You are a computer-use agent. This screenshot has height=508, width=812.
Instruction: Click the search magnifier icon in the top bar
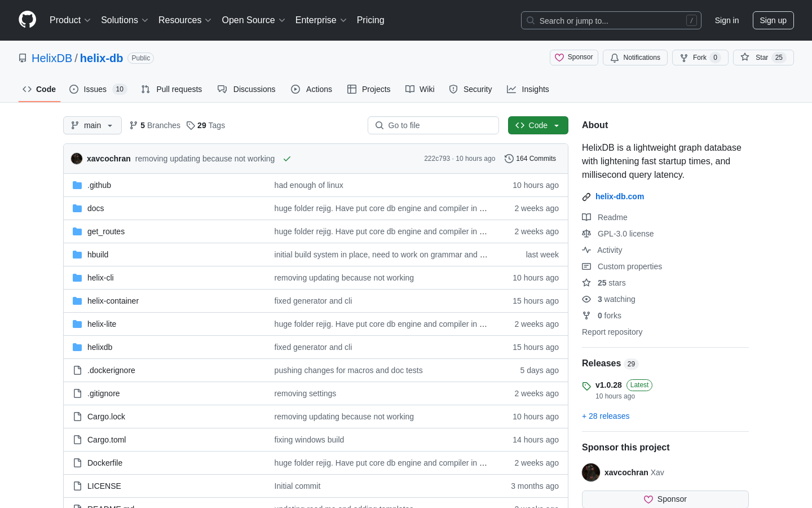[x=531, y=20]
